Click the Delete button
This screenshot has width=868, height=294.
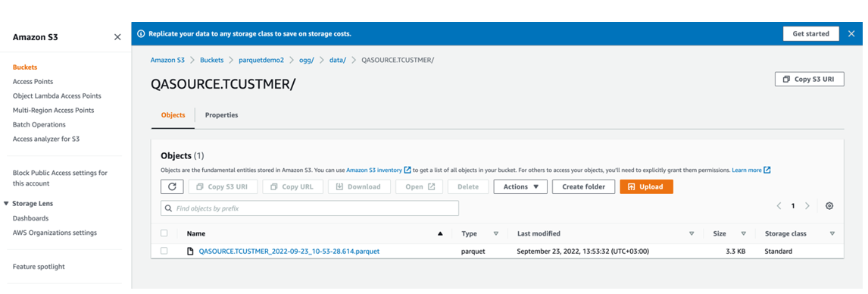click(468, 186)
